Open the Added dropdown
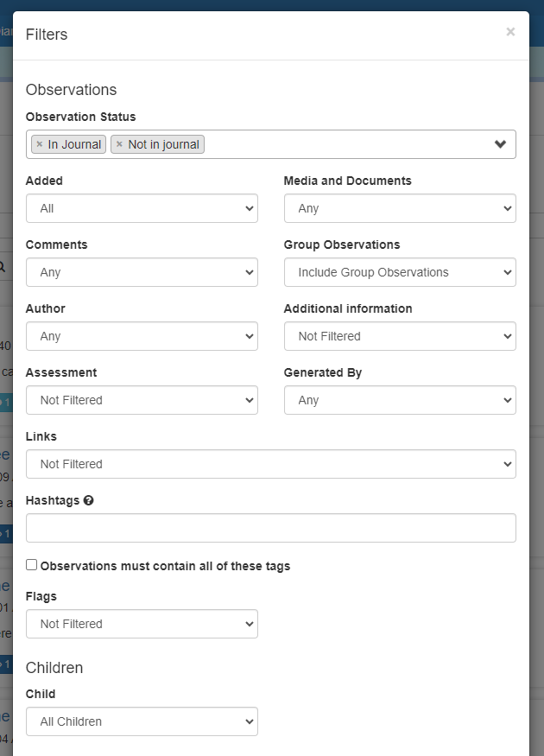Image resolution: width=544 pixels, height=756 pixels. click(142, 208)
